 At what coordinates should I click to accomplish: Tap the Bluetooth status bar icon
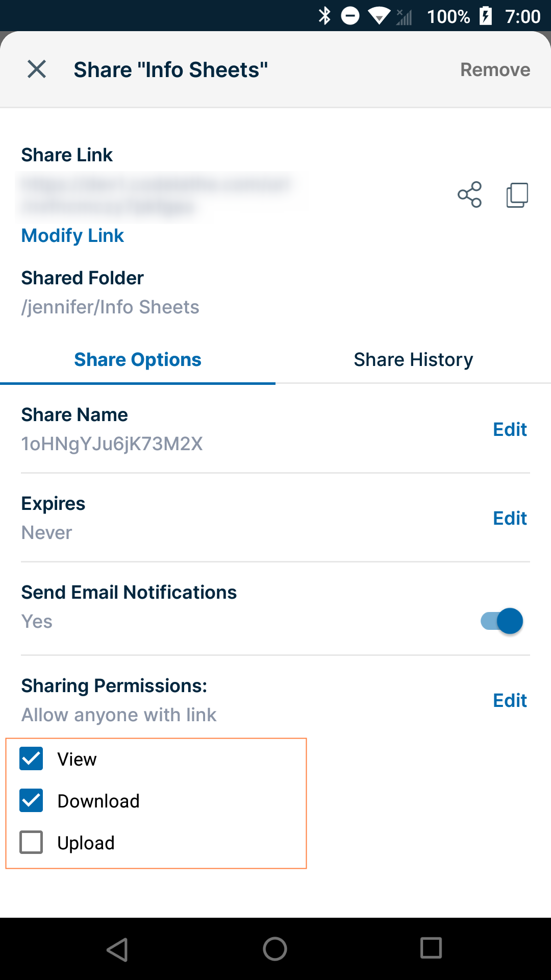[x=324, y=16]
